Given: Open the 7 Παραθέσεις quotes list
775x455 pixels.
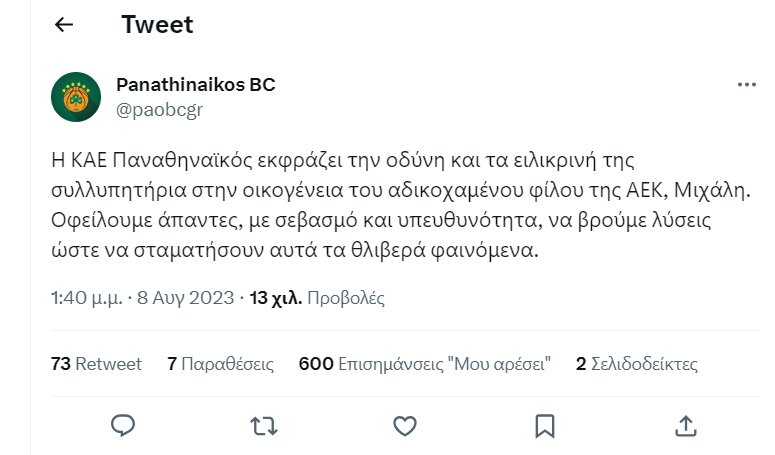Looking at the screenshot, I should point(220,364).
